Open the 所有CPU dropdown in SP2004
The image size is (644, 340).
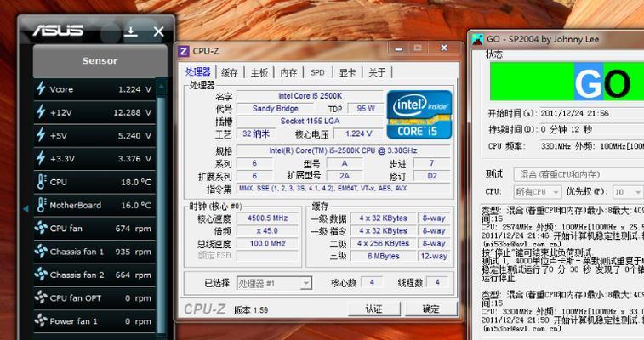click(x=537, y=192)
